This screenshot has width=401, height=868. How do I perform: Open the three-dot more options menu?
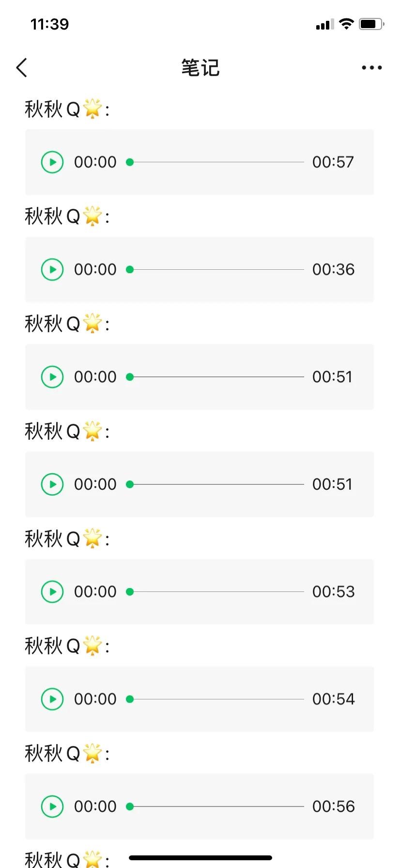click(371, 68)
